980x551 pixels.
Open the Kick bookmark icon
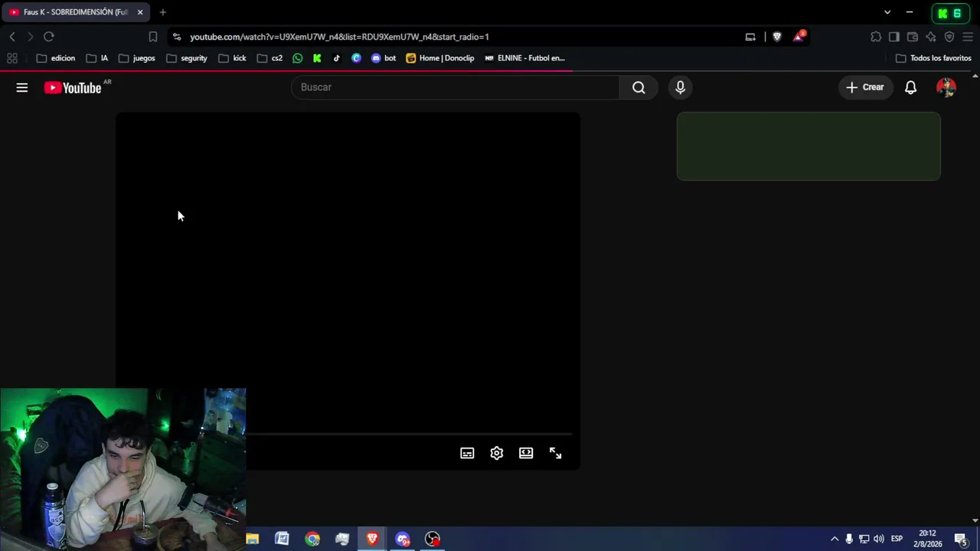tap(317, 58)
